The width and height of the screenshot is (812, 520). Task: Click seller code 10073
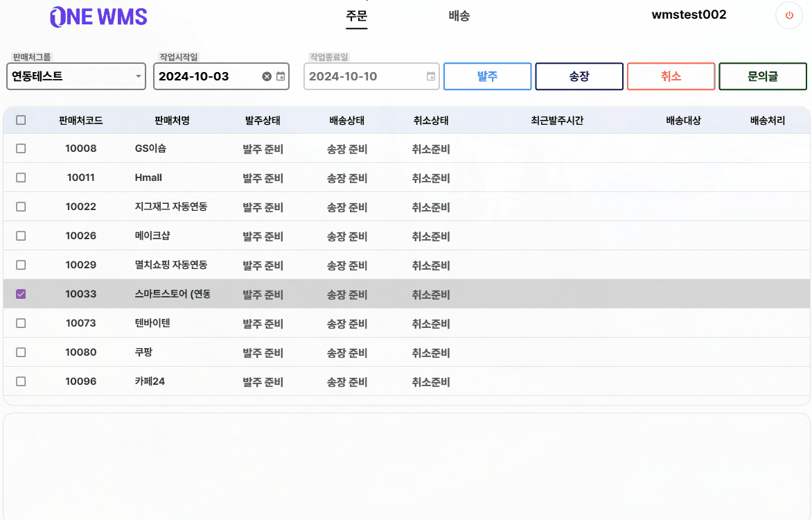(81, 323)
